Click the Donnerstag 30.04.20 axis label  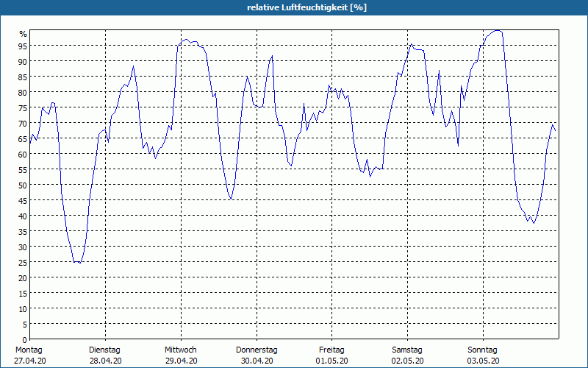pos(257,355)
